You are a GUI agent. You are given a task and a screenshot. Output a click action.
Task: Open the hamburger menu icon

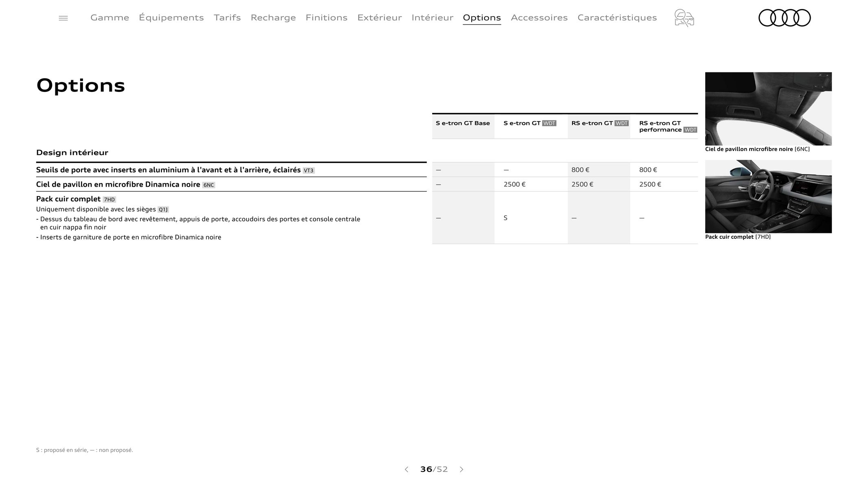(x=63, y=18)
